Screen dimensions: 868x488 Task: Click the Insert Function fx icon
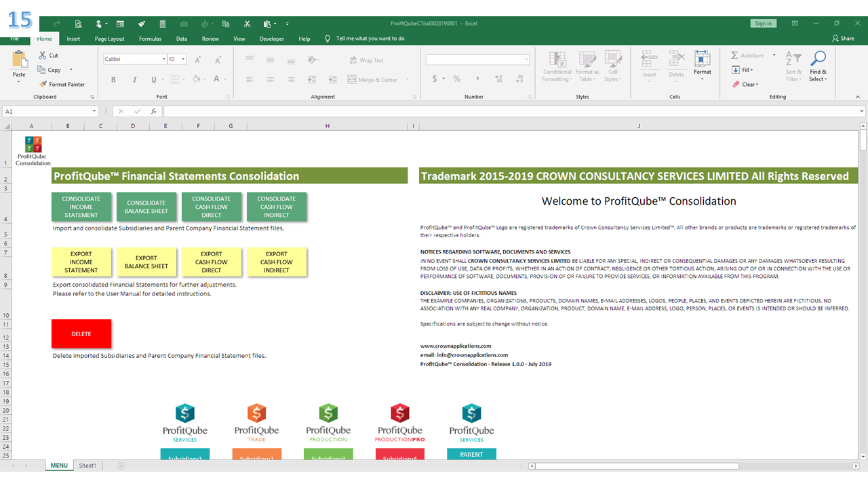pos(154,111)
